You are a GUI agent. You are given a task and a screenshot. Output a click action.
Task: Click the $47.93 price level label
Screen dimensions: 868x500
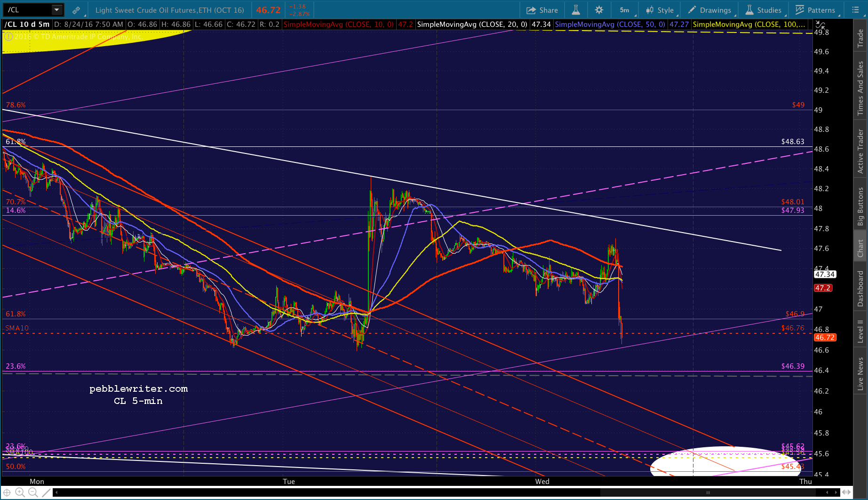click(793, 210)
